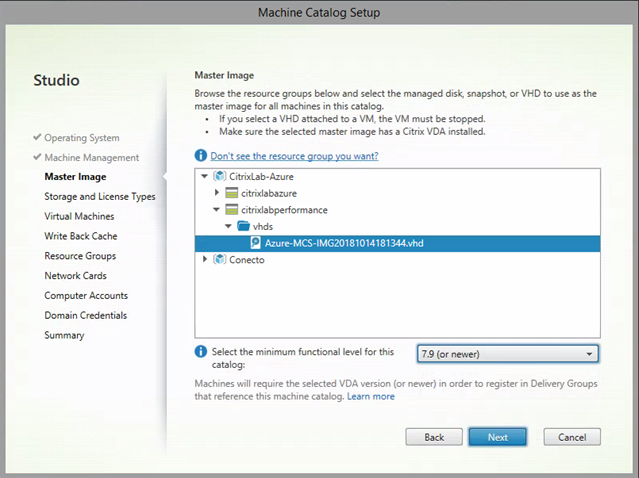
Task: Select the Network Cards step
Action: pos(75,275)
